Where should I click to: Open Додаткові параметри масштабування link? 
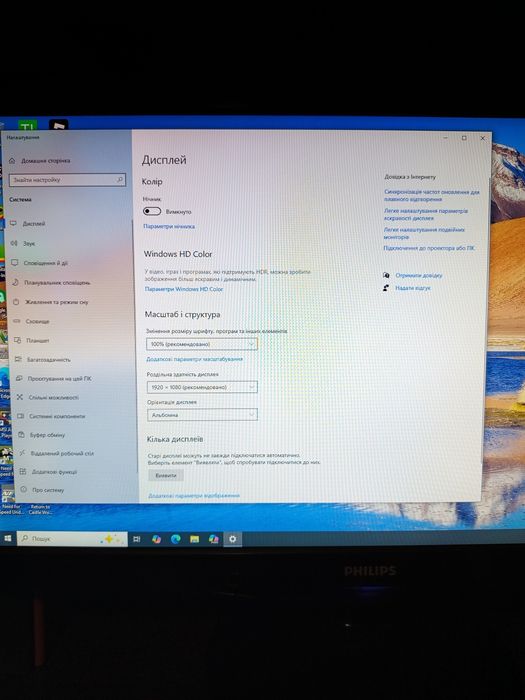pos(194,359)
